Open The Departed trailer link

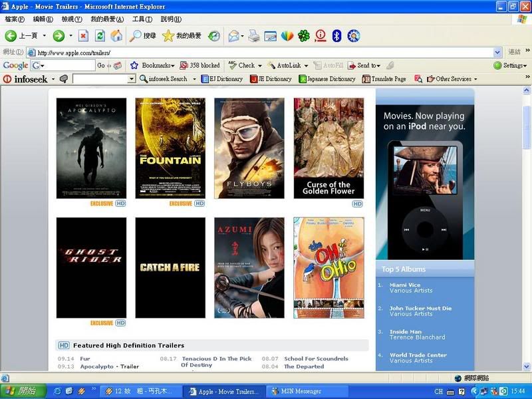304,366
